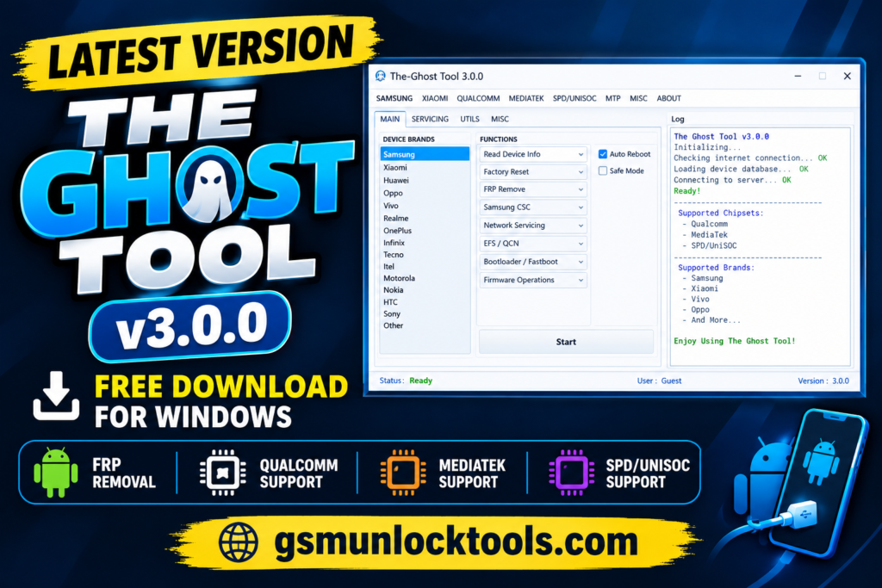This screenshot has height=588, width=882.
Task: Open the XIAOMI top menu
Action: click(435, 98)
